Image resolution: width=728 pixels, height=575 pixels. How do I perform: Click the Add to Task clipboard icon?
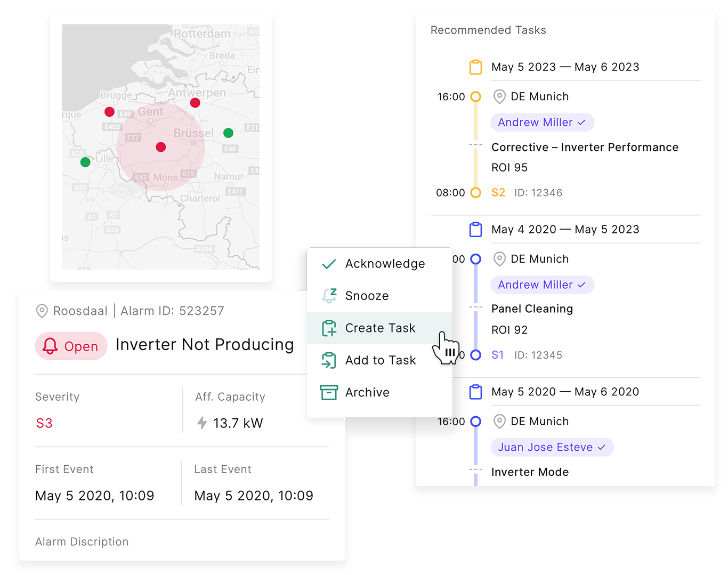click(x=329, y=360)
